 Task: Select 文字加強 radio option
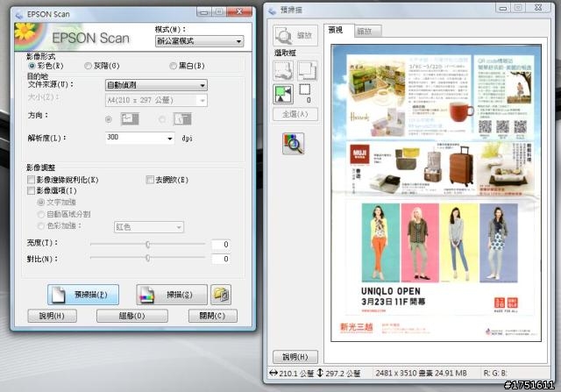[x=41, y=203]
